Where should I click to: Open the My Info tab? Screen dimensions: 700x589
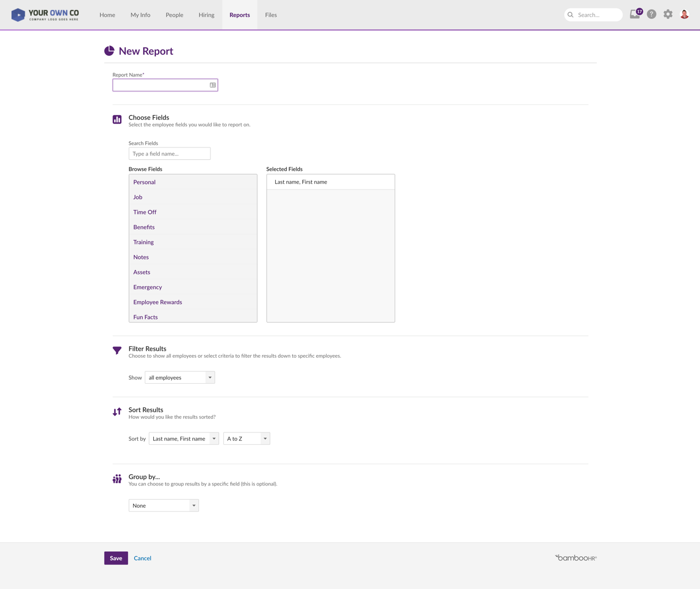tap(141, 15)
